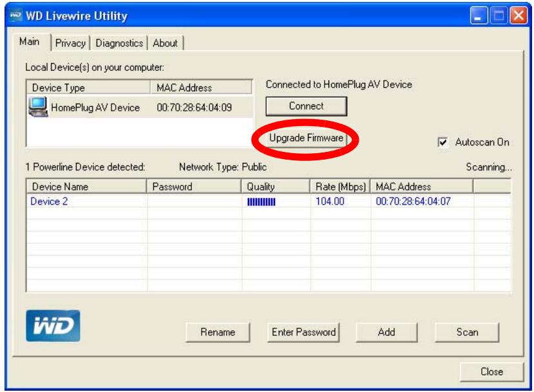Click the Add button
Viewport: 534px width, 392px height.
386,332
